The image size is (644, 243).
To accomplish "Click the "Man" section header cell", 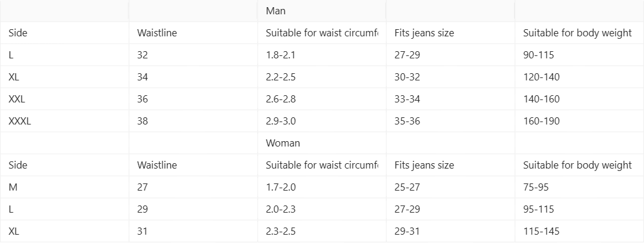I will pyautogui.click(x=275, y=11).
